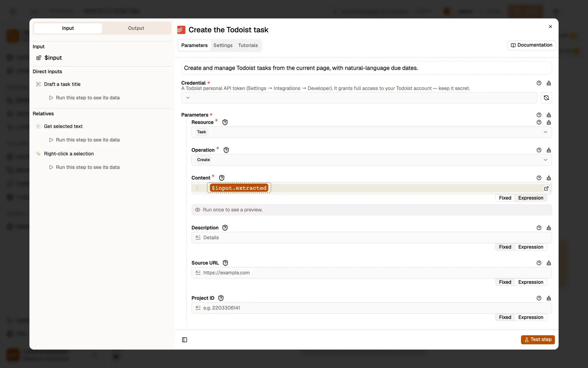588x368 pixels.
Task: Click shield icon next to Operation
Action: pyautogui.click(x=226, y=150)
